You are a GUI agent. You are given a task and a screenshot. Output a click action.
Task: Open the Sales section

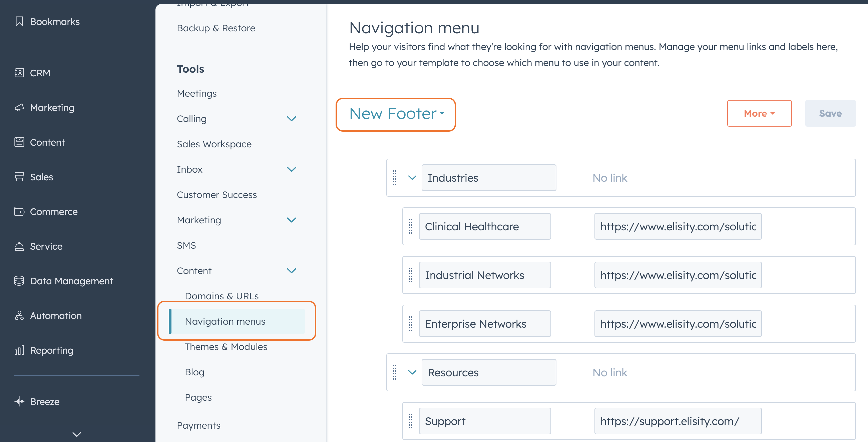click(x=41, y=177)
